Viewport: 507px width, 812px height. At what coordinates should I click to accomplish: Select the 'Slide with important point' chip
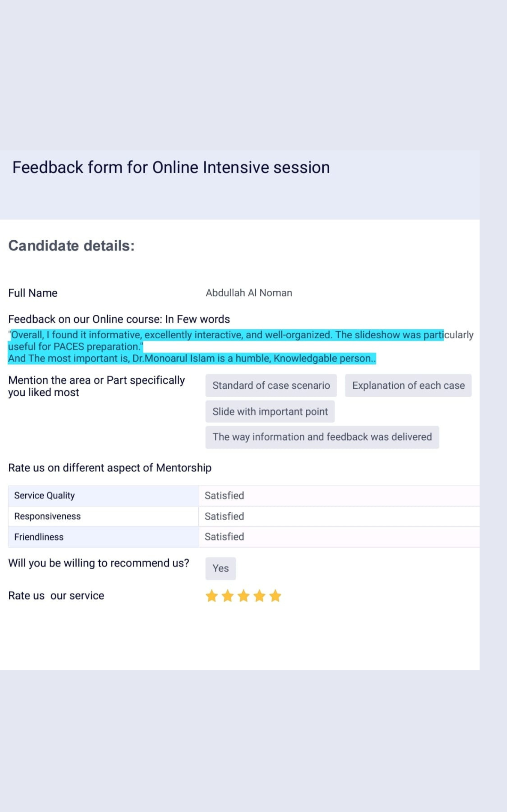click(270, 412)
